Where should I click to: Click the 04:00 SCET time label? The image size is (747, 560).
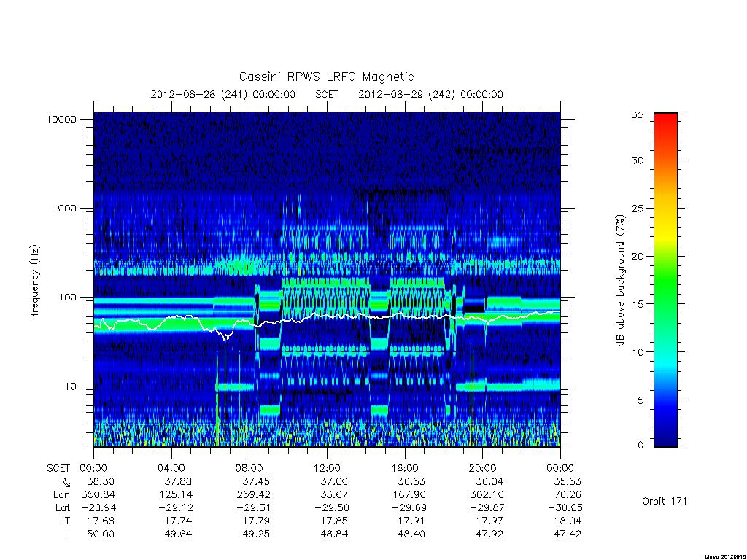point(171,468)
